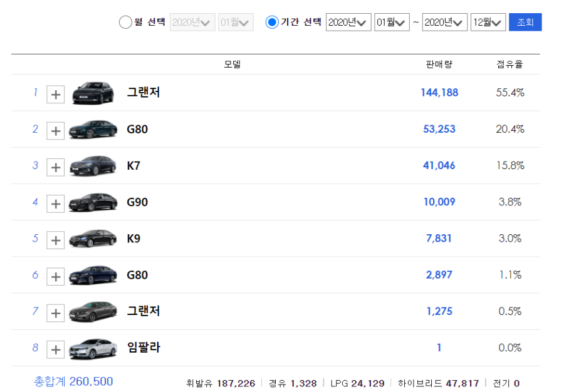The image size is (564, 392).
Task: Click the 총합계 260,500 total
Action: (73, 381)
